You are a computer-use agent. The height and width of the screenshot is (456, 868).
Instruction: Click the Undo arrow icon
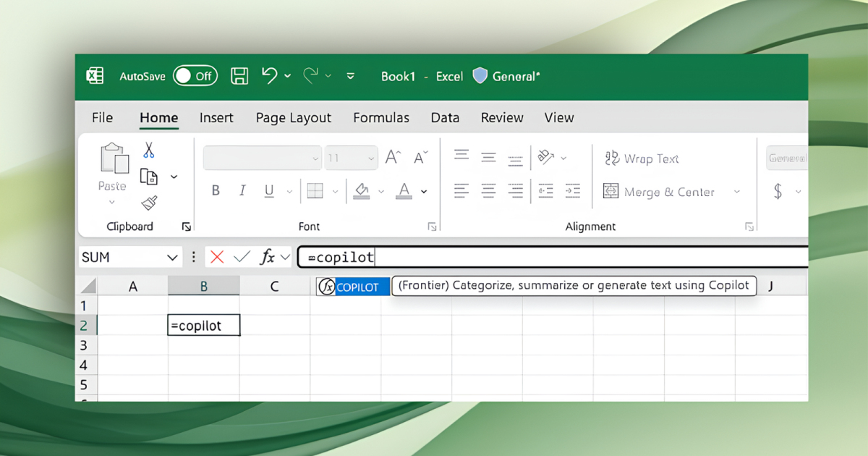pyautogui.click(x=269, y=75)
